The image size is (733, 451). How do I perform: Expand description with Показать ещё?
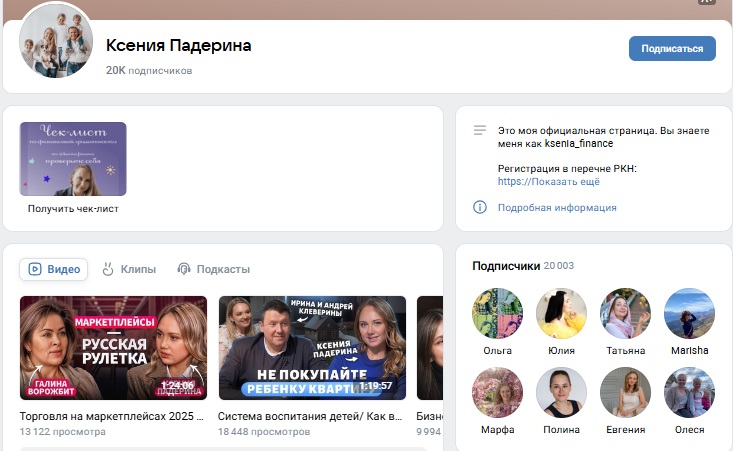[566, 182]
